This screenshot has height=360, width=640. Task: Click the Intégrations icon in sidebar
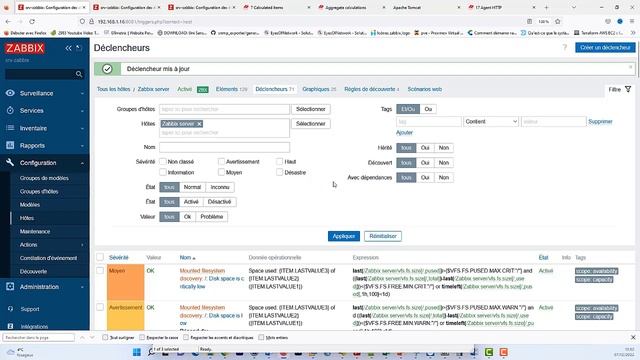10,326
